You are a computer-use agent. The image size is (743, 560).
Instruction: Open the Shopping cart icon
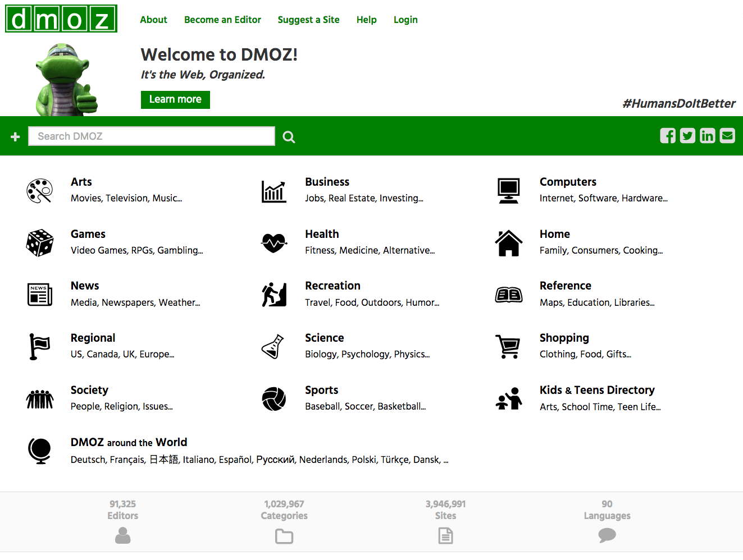(x=508, y=346)
